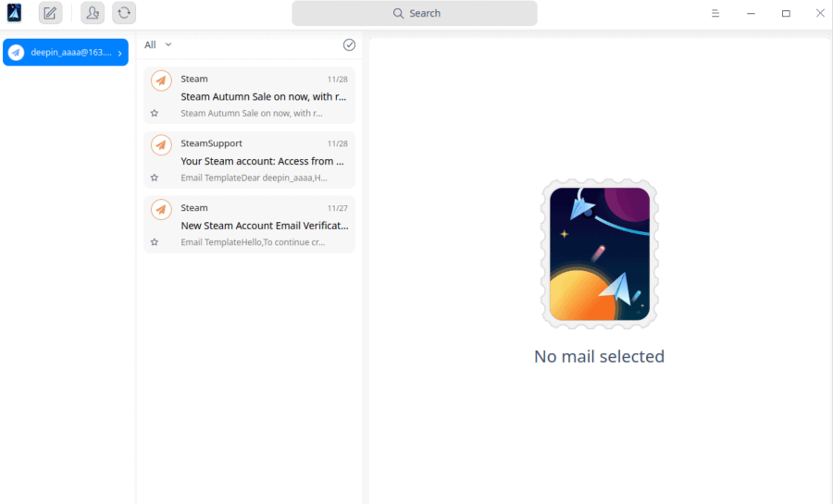Click SteamSupport sender avatar icon
Image resolution: width=833 pixels, height=504 pixels.
click(161, 145)
